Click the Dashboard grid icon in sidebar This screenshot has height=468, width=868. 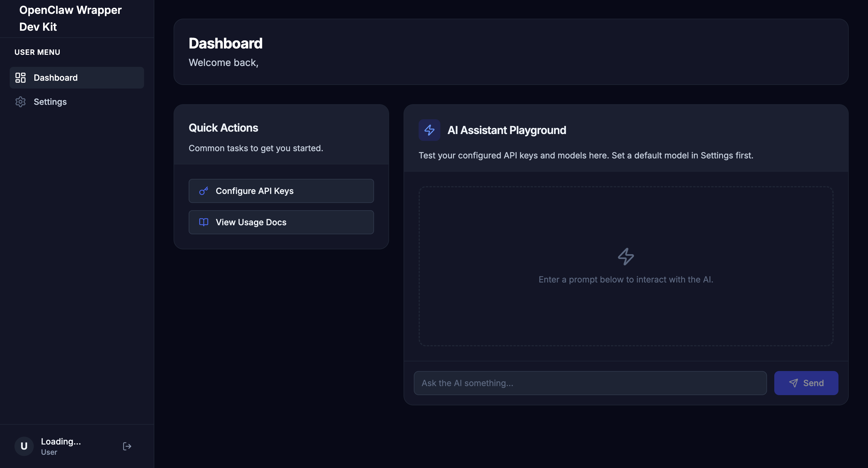20,78
